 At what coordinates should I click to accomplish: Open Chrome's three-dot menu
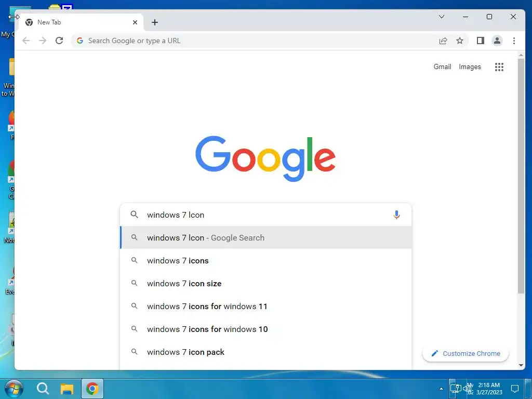point(514,41)
